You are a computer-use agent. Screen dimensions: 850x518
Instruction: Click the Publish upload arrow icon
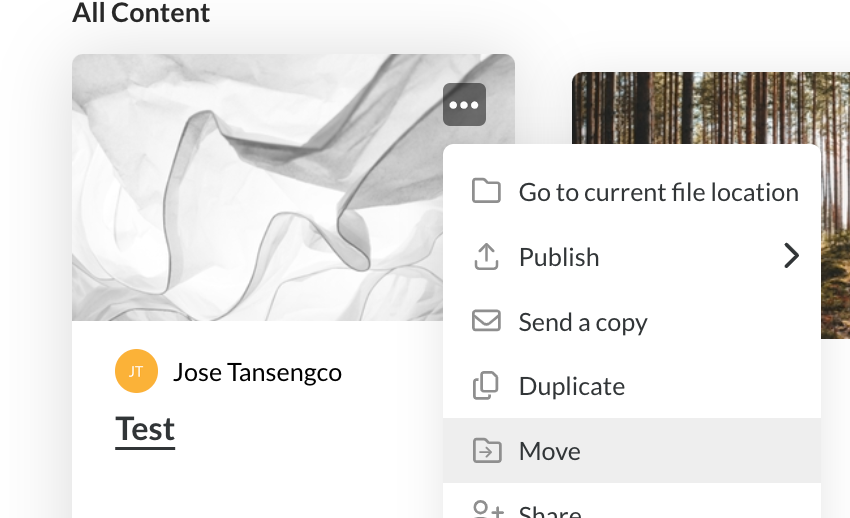[x=486, y=257]
